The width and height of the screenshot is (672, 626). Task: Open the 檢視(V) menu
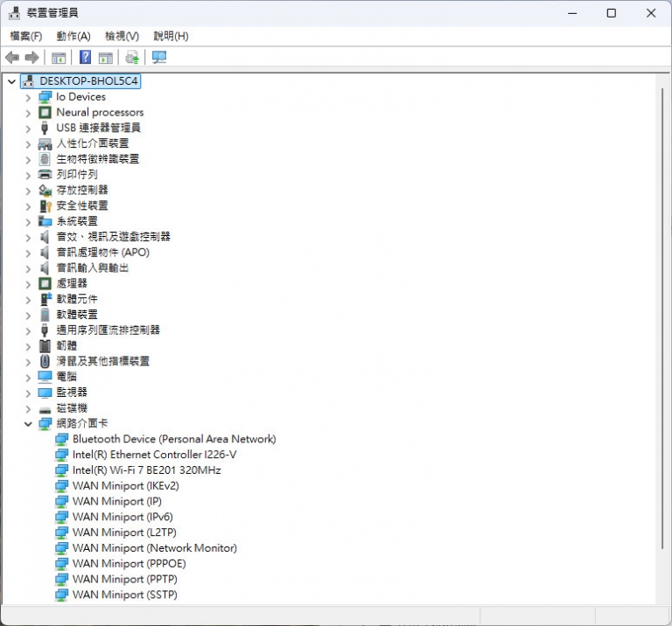pos(122,37)
